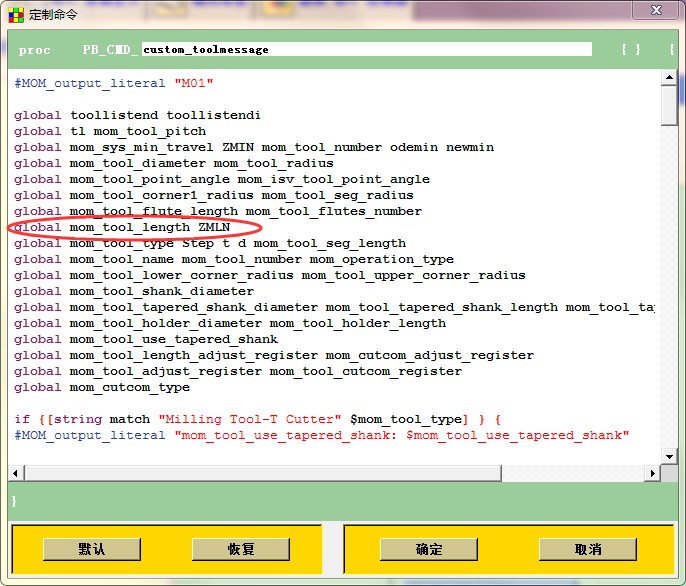Screen dimensions: 686x586
Task: Click line 'global mom_tool_lower_corner_radius'
Action: [270, 275]
